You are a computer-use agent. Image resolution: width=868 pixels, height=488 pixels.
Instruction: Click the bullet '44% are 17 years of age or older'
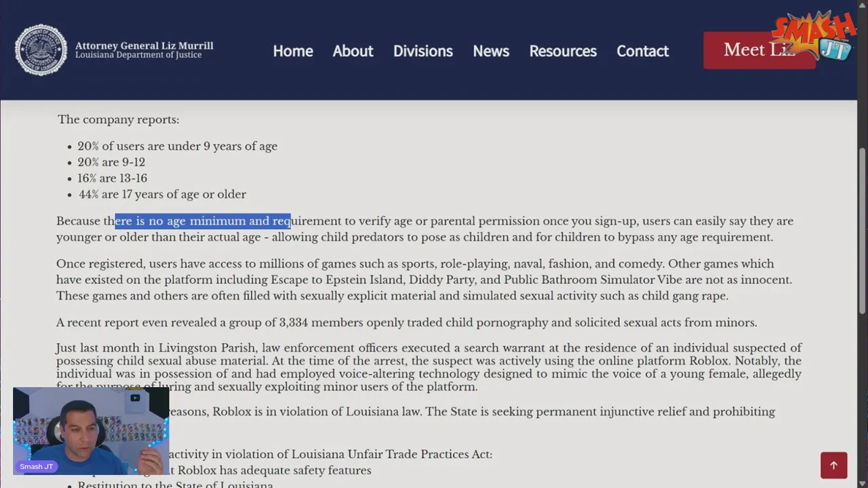[162, 195]
